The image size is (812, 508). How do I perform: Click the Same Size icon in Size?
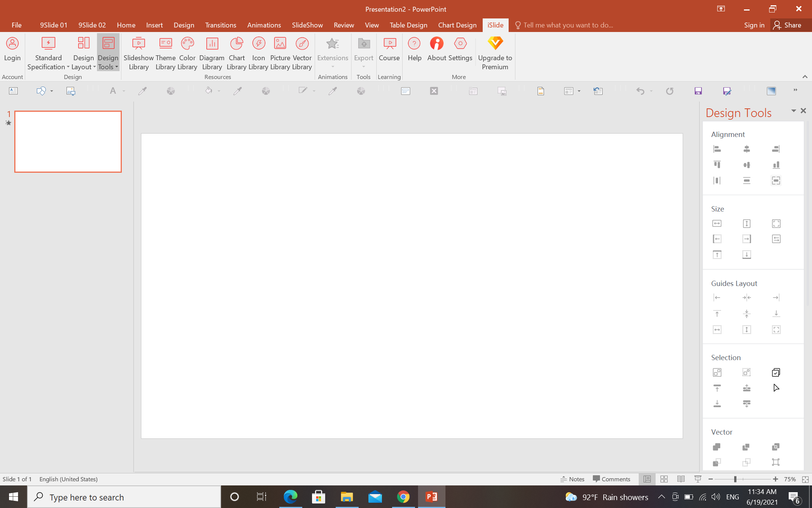pyautogui.click(x=776, y=224)
